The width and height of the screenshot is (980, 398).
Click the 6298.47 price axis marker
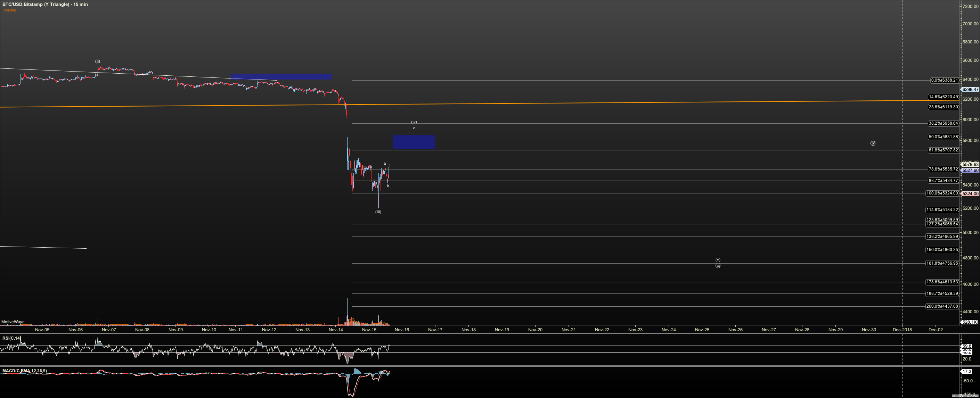point(970,90)
